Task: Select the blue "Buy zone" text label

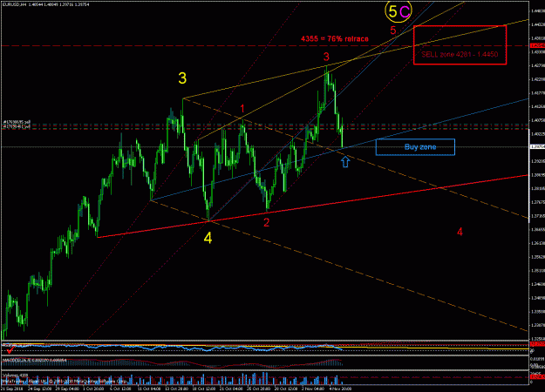Action: pyautogui.click(x=420, y=147)
